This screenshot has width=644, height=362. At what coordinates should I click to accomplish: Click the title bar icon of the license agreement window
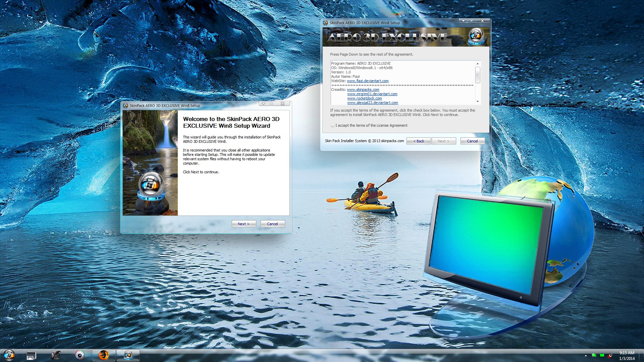pos(325,23)
